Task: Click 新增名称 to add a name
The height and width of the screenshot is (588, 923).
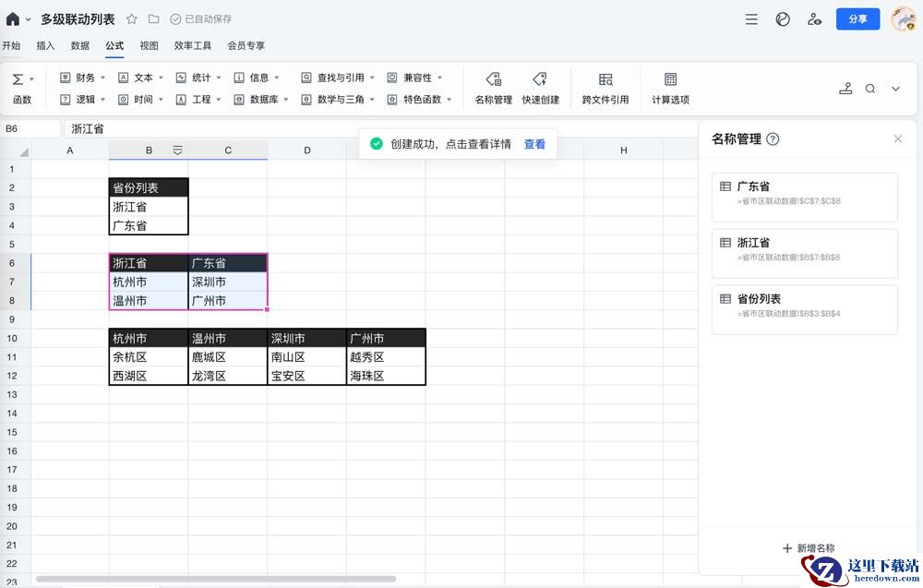Action: pyautogui.click(x=809, y=548)
